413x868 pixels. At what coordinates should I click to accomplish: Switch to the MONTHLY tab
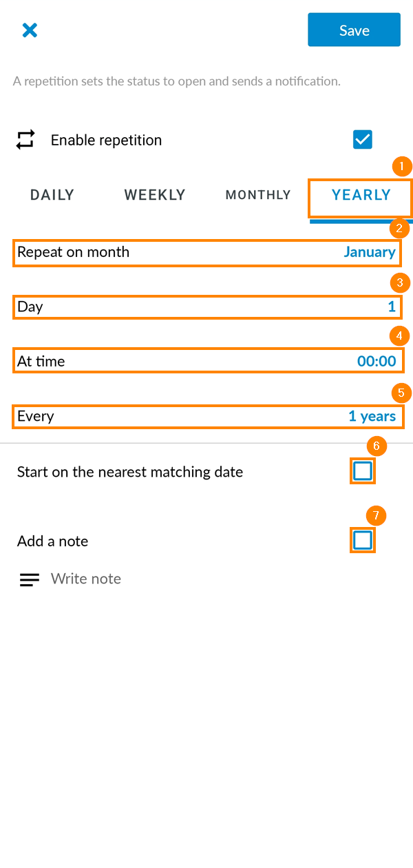tap(257, 195)
